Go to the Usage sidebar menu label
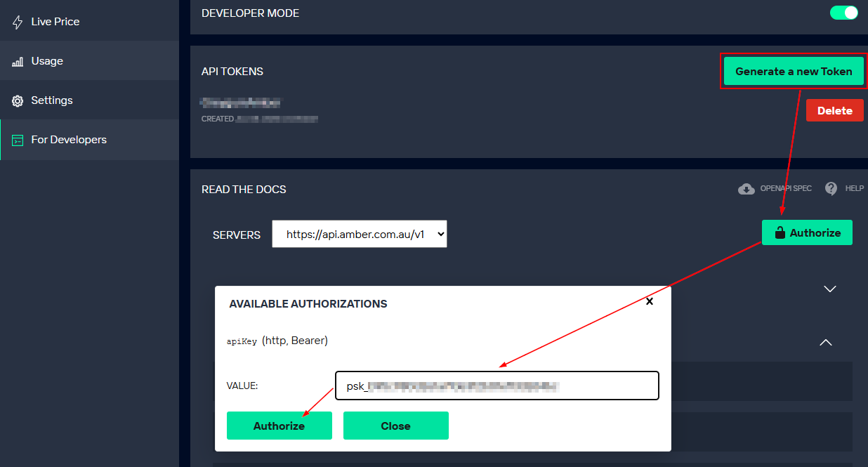Screen dimensions: 868x467 (x=47, y=61)
